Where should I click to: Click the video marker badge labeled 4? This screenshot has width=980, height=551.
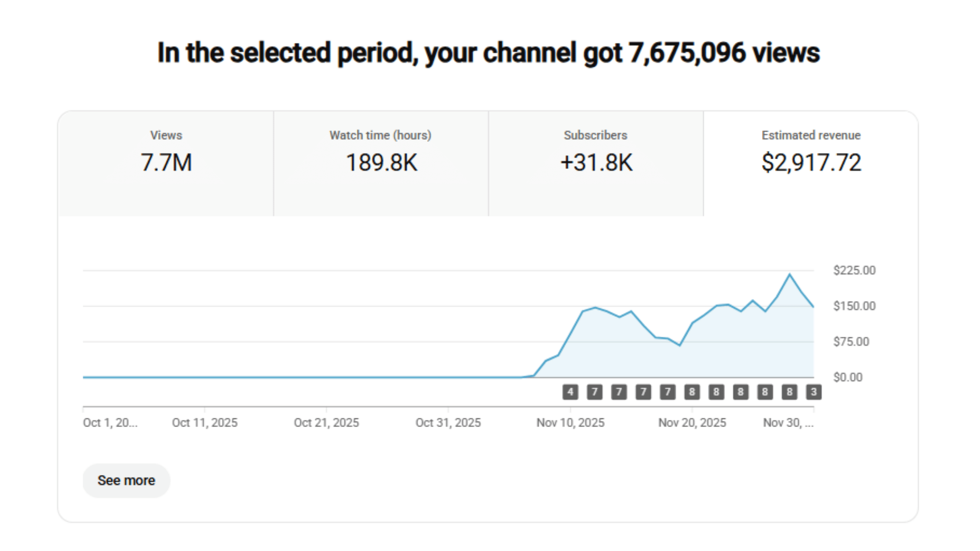tap(570, 392)
